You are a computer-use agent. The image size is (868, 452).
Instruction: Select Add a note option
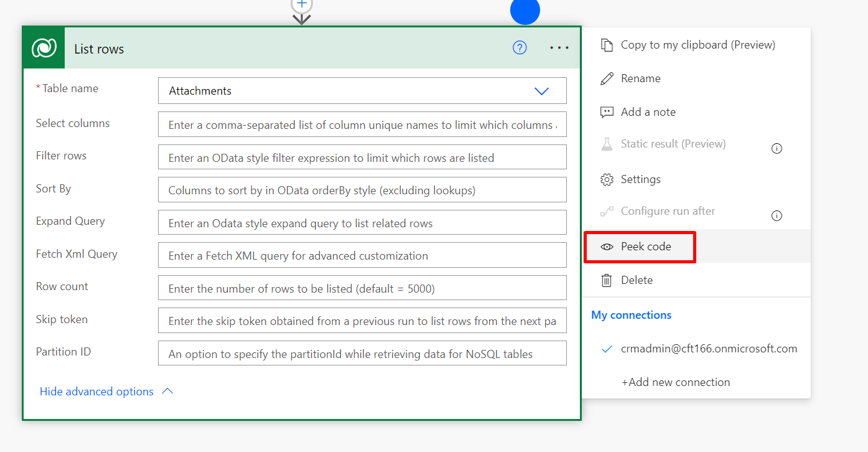tap(648, 112)
